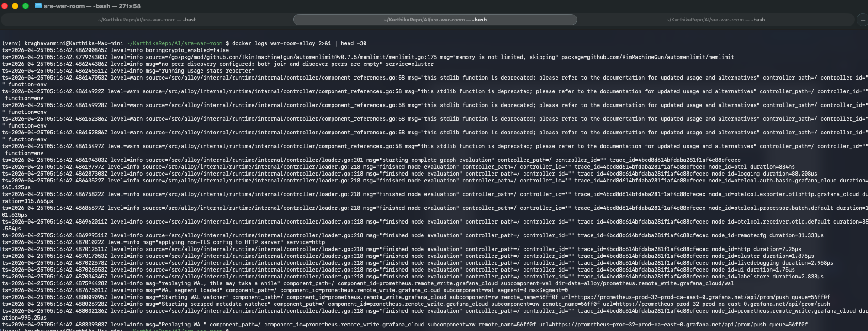Click 'node_id=http duration=7.25µs' text

757,249
